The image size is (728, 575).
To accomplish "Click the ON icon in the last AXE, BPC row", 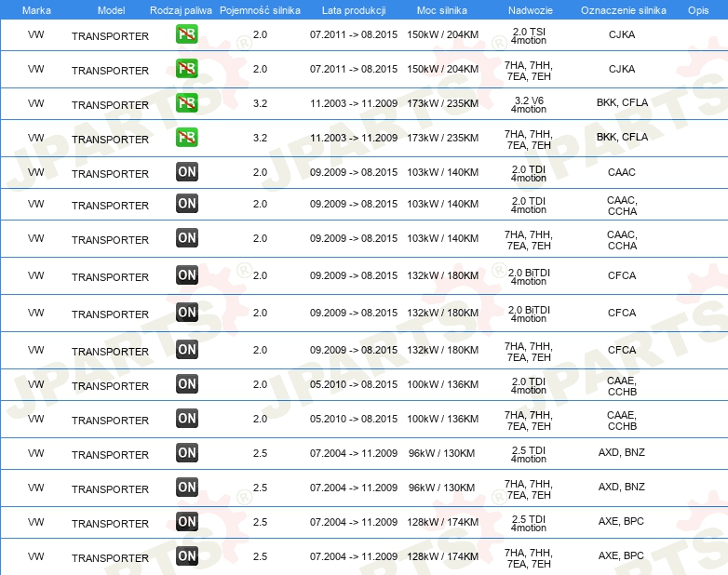I will (187, 556).
